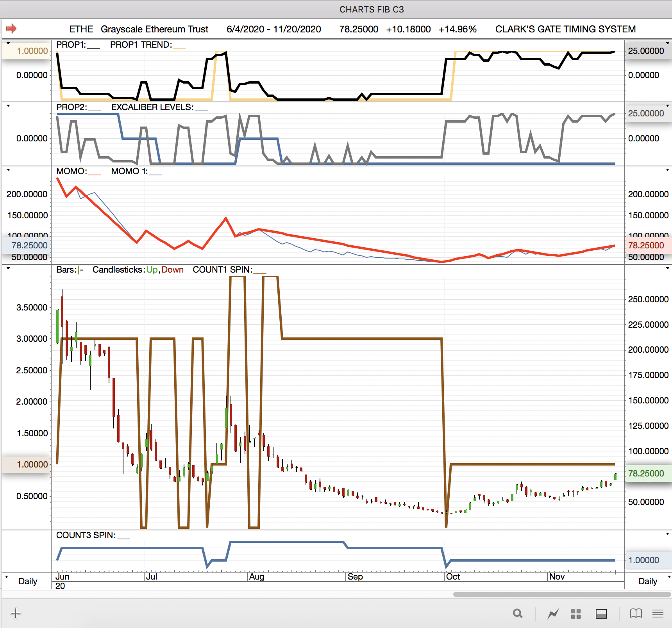This screenshot has height=628, width=672.
Task: Select the EXCALIBER LEVELS legend label
Action: [x=152, y=107]
